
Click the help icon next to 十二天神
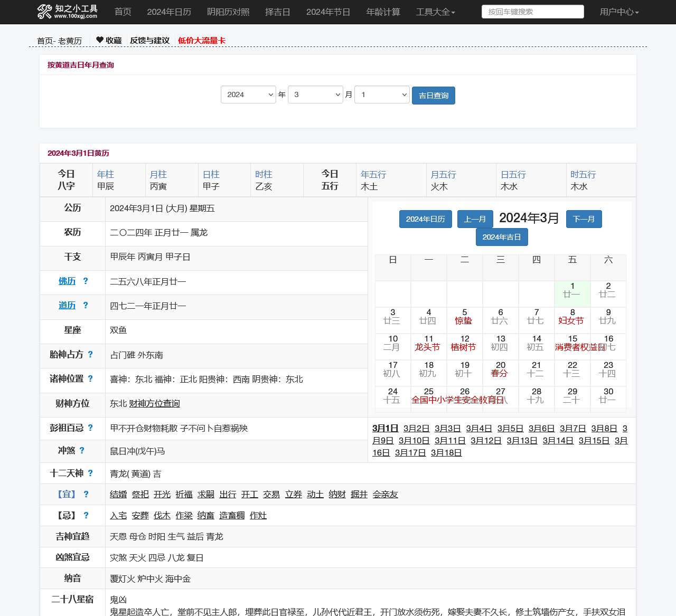click(90, 473)
